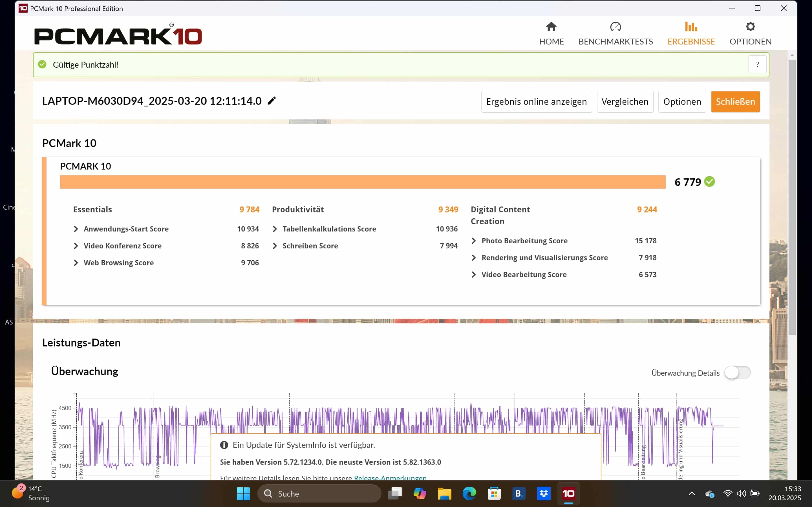The height and width of the screenshot is (507, 812).
Task: Open Microsoft Store taskbar icon
Action: click(494, 493)
